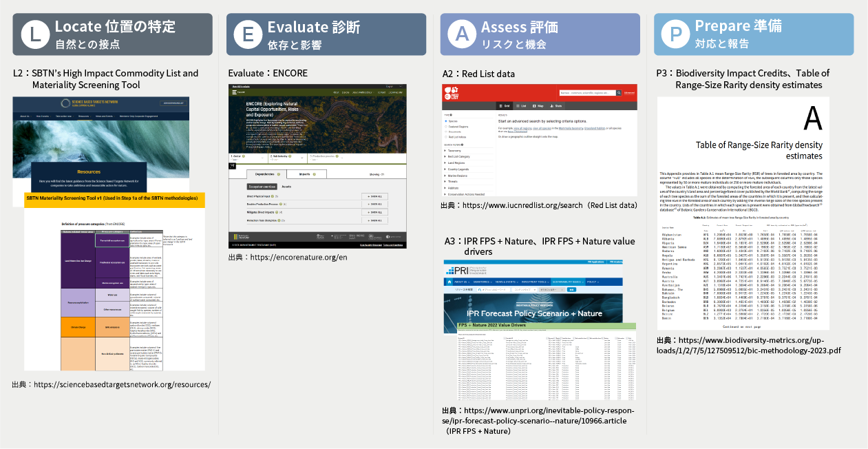This screenshot has height=449, width=868.
Task: Open the ENCORE hamburger menu icon
Action: pos(234,92)
